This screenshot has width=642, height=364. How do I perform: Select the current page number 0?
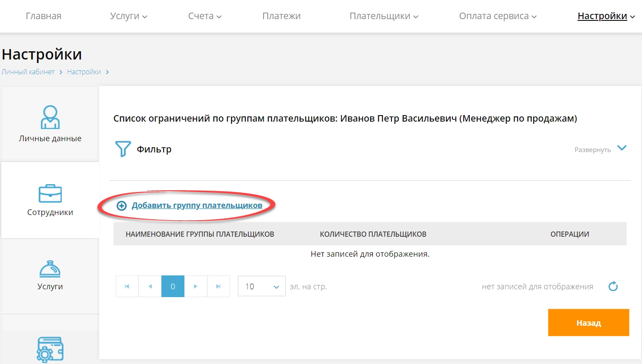coord(173,286)
